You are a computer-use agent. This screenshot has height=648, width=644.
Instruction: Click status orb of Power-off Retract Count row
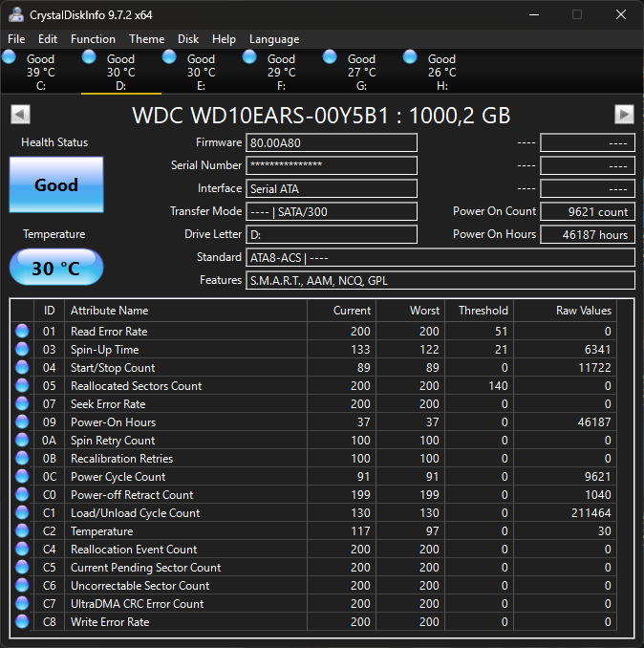(22, 495)
